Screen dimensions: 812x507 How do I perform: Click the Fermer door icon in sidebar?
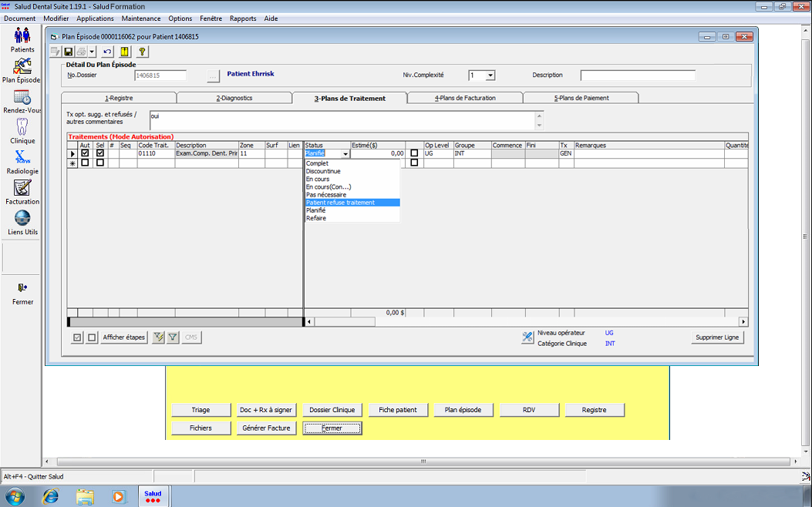[x=22, y=287]
